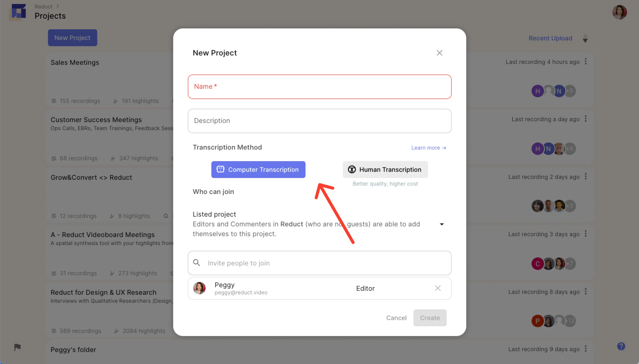The image size is (639, 364).
Task: Click the Description field
Action: [x=319, y=121]
